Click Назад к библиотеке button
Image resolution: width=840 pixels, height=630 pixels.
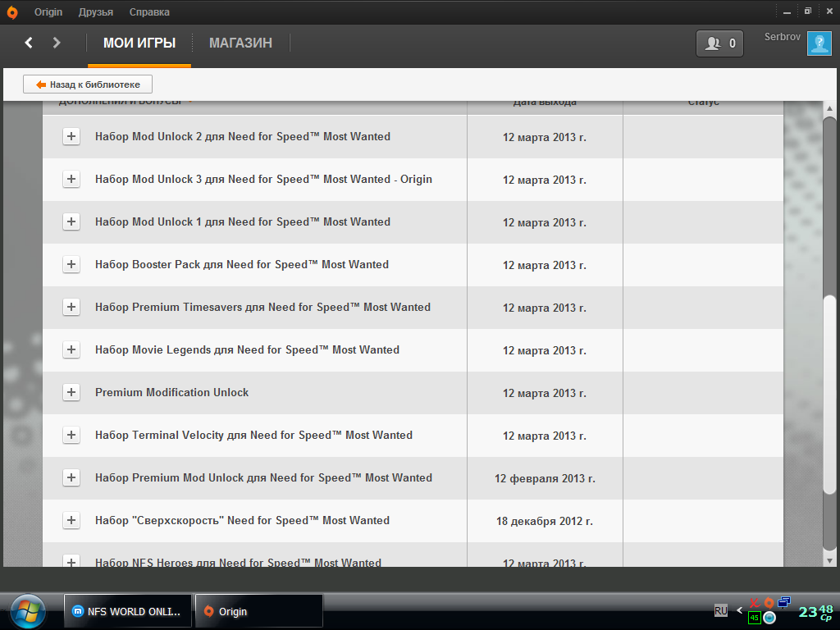tap(88, 84)
